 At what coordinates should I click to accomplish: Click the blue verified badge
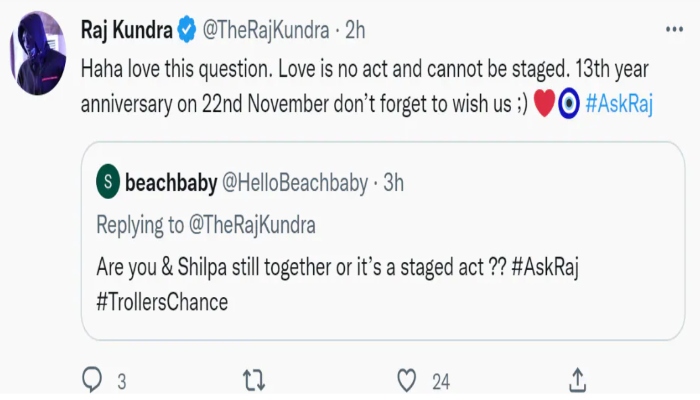pyautogui.click(x=187, y=30)
